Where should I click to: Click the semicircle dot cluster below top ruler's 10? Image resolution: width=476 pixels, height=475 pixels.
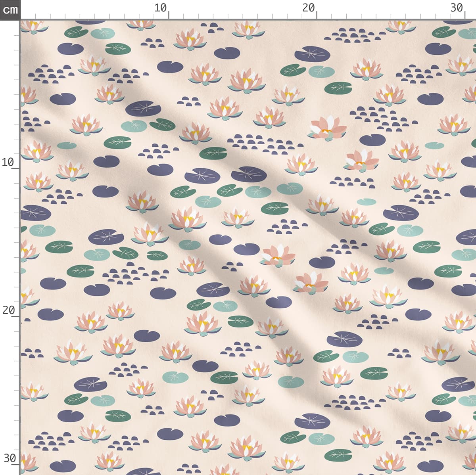click(x=152, y=42)
